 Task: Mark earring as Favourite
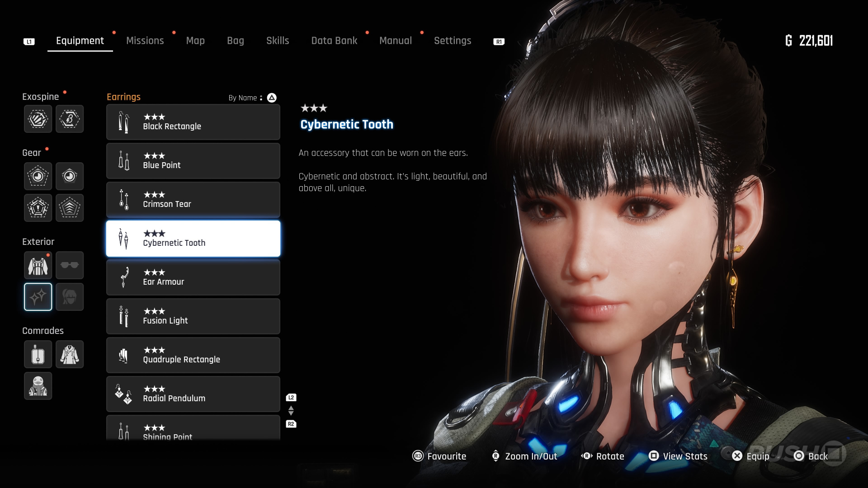point(439,456)
